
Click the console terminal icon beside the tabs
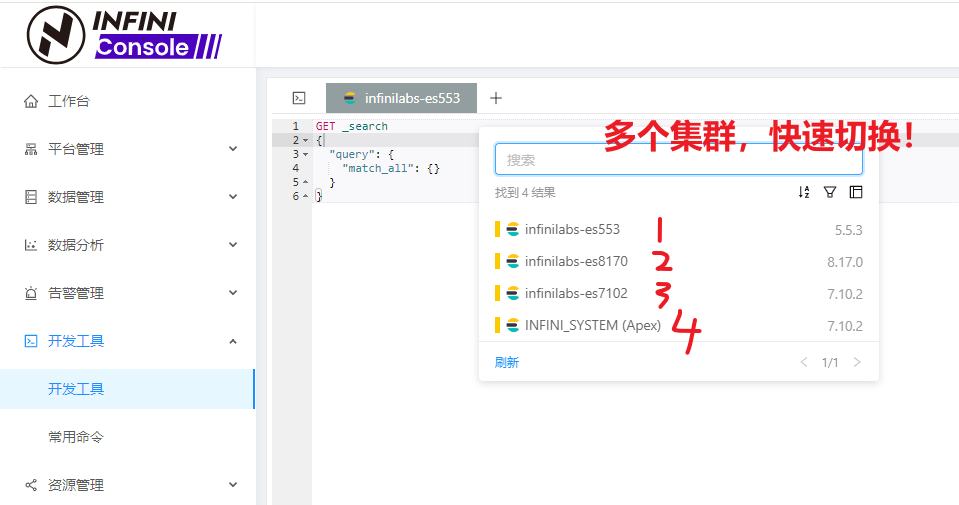pos(299,98)
